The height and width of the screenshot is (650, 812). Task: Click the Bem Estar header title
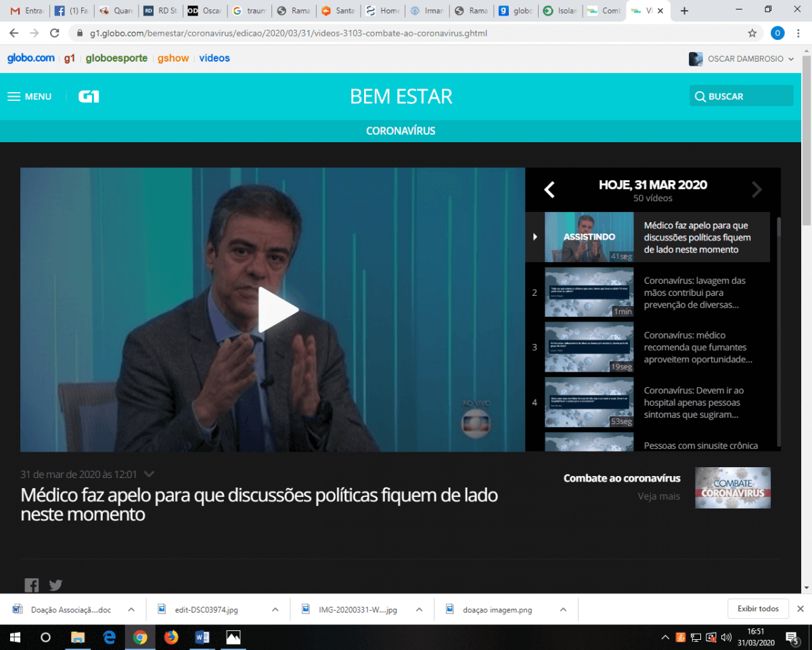tap(401, 96)
